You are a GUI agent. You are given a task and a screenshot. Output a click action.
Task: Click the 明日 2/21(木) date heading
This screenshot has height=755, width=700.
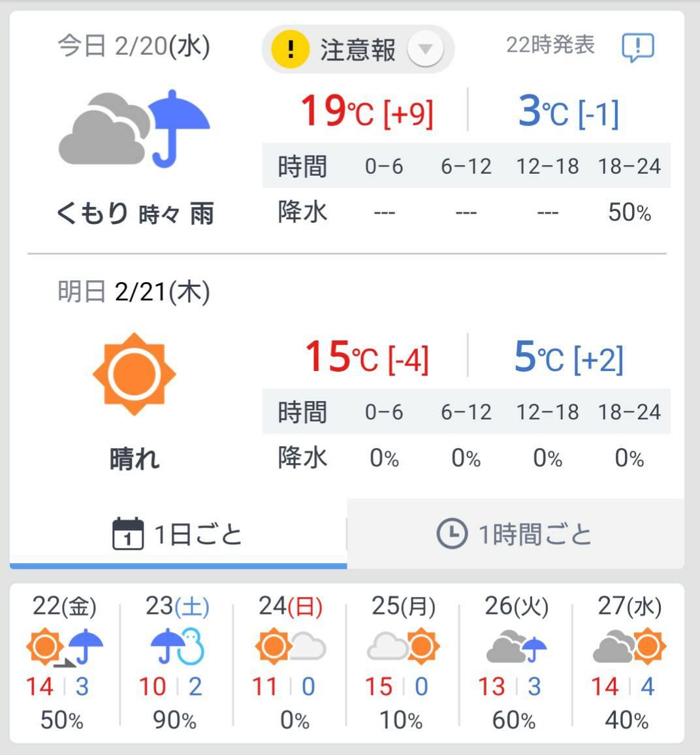point(134,292)
